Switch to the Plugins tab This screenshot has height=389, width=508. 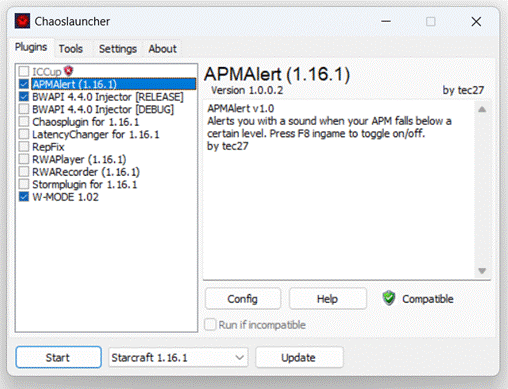(31, 47)
